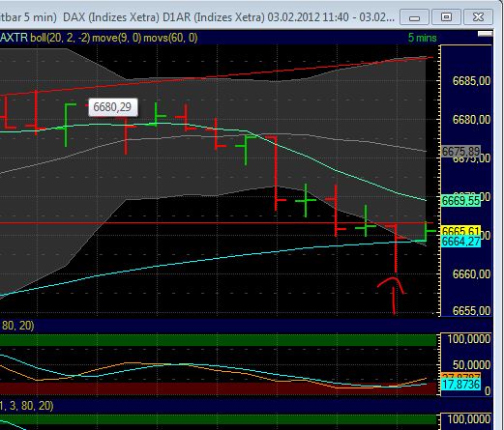The image size is (504, 430).
Task: Click the yellow 6665,61 last price tag
Action: coord(460,231)
